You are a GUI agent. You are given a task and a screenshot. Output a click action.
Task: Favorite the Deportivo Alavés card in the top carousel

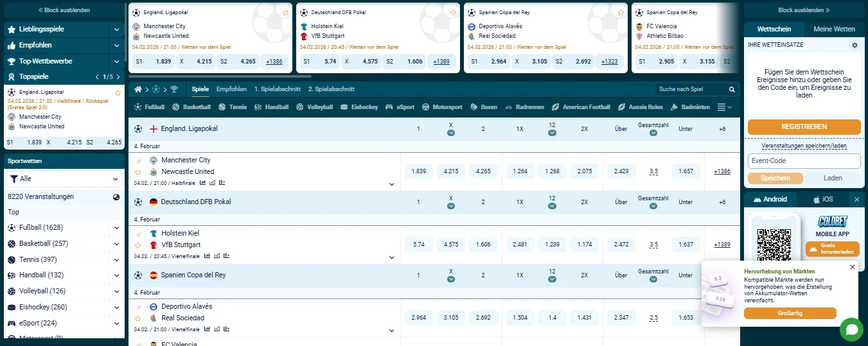[621, 12]
